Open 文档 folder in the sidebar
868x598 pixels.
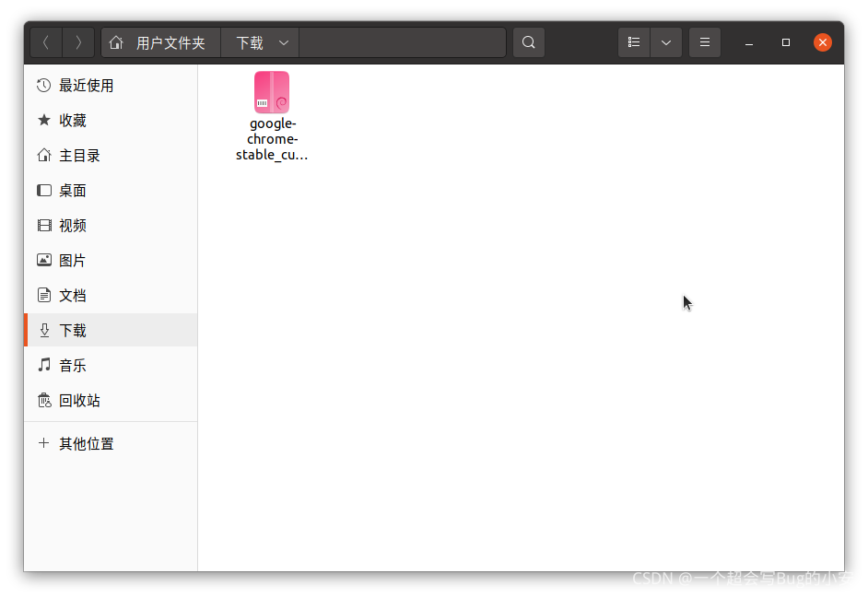point(111,295)
